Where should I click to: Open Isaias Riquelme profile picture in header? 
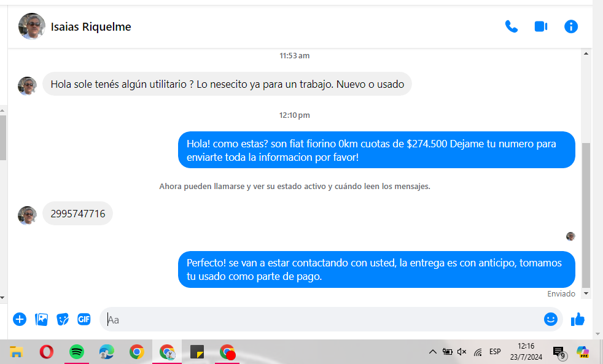32,26
